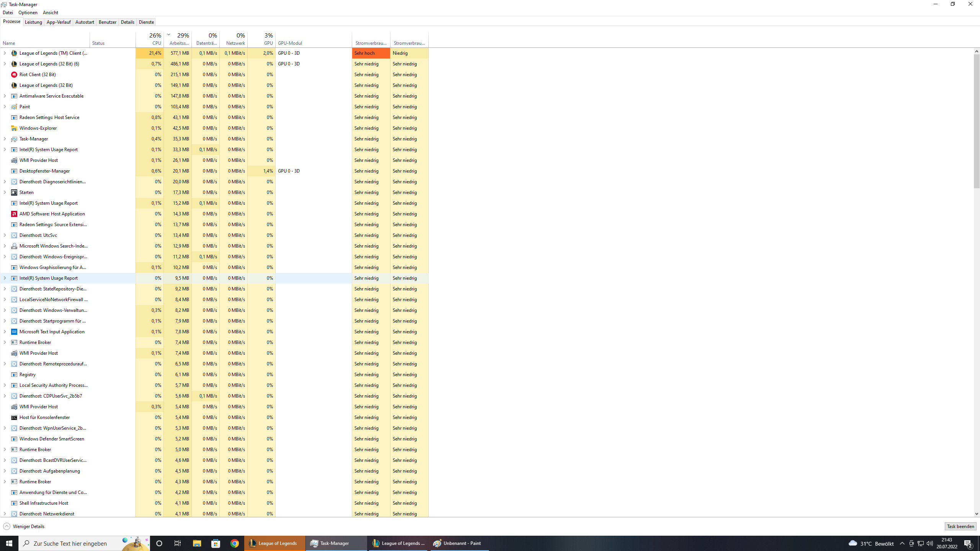Click the vertical scrollbar down arrow
This screenshot has width=980, height=551.
coord(977,514)
